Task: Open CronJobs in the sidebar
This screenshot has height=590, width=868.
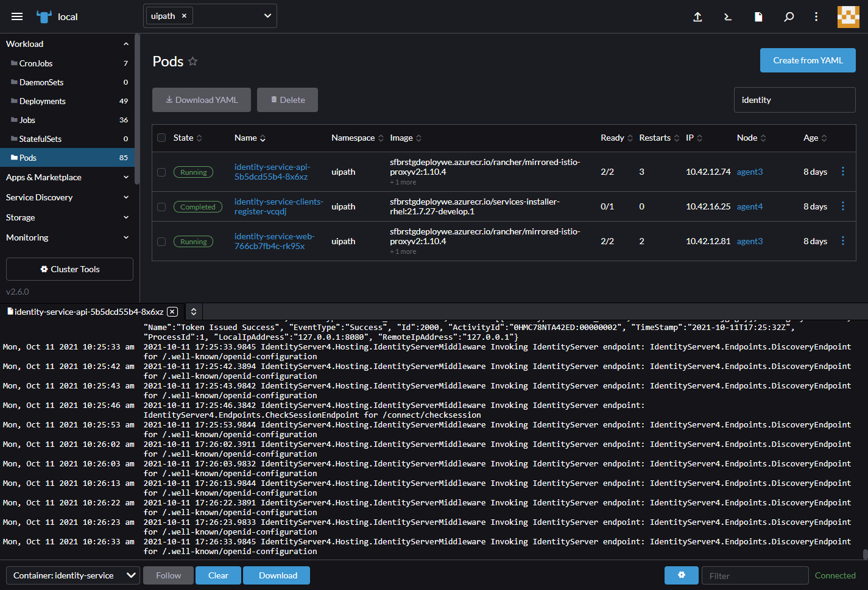Action: tap(67, 63)
